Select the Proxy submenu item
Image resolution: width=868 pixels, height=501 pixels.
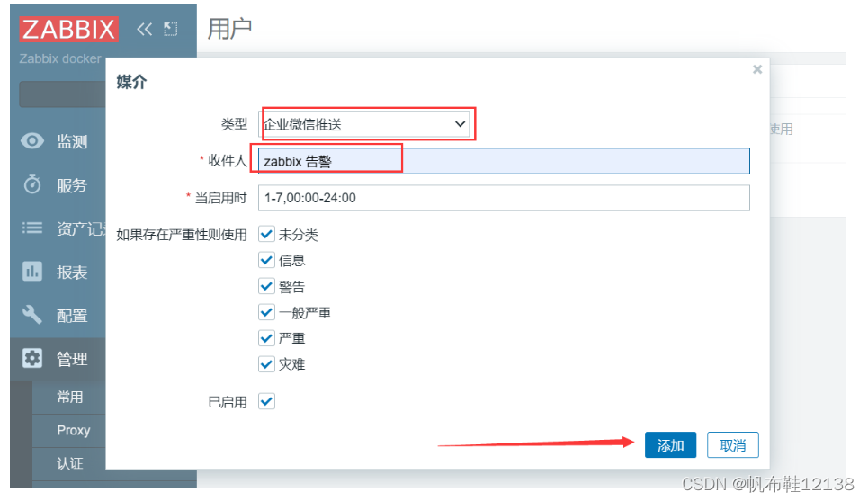(x=73, y=430)
